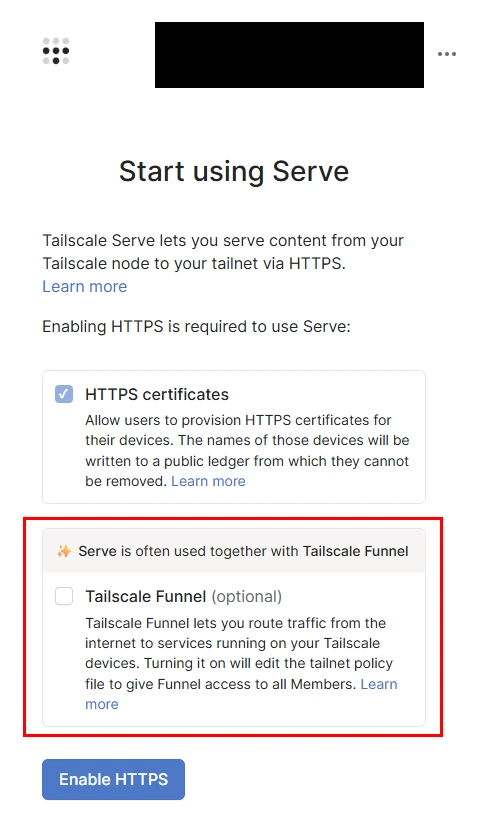This screenshot has height=827, width=498.
Task: Click the Serve is often used together banner
Action: 234,551
